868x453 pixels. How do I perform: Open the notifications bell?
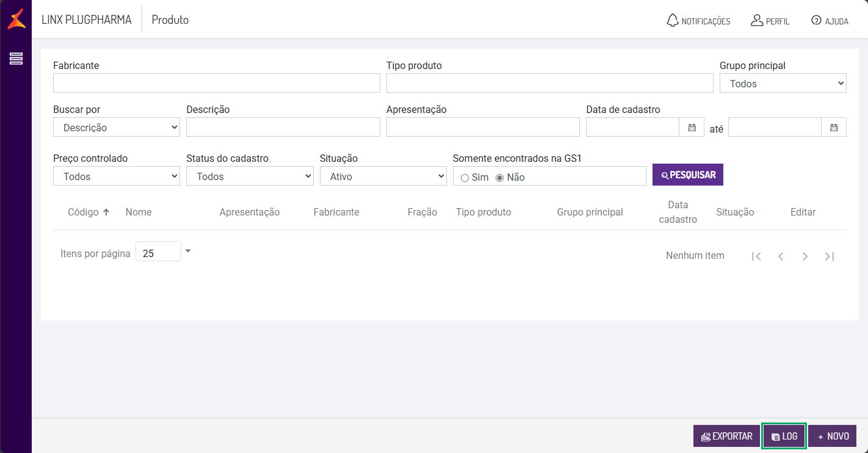(672, 20)
